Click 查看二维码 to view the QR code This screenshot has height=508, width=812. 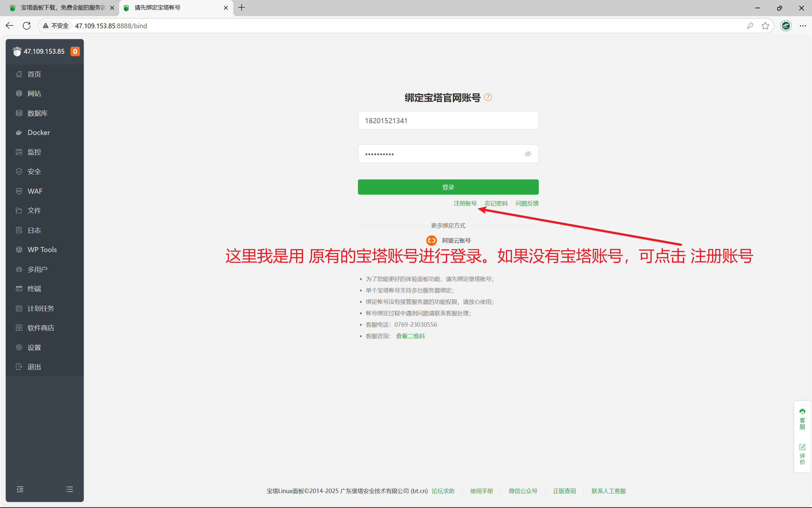coord(410,336)
